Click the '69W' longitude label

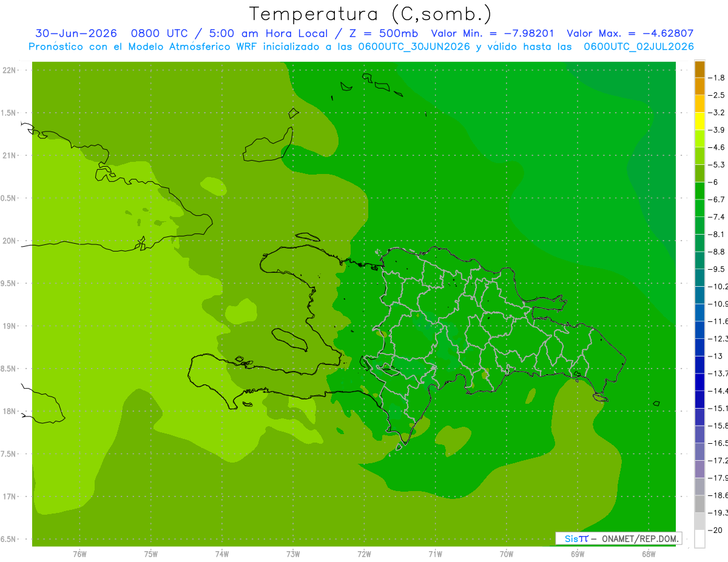click(578, 554)
